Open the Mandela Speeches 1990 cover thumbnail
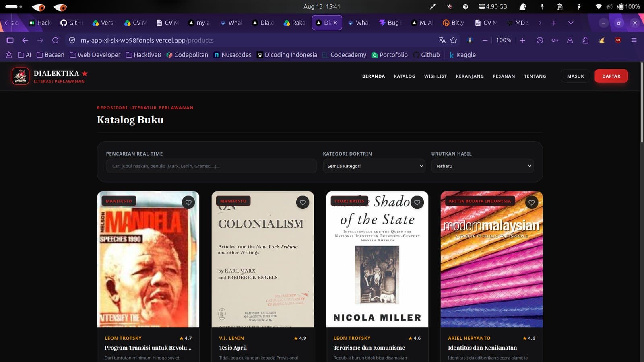Screen dimensions: 644x362 tap(148, 259)
